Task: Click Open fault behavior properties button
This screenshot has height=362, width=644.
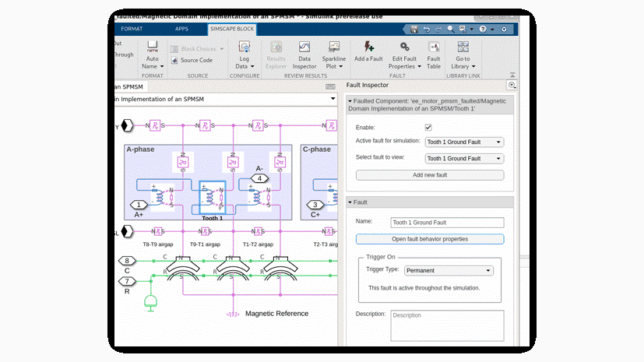Action: [429, 239]
